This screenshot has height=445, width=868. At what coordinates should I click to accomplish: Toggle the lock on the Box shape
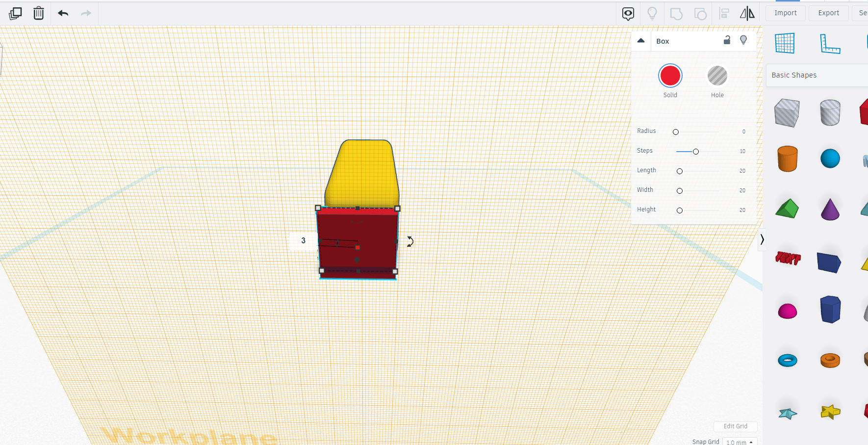coord(727,40)
